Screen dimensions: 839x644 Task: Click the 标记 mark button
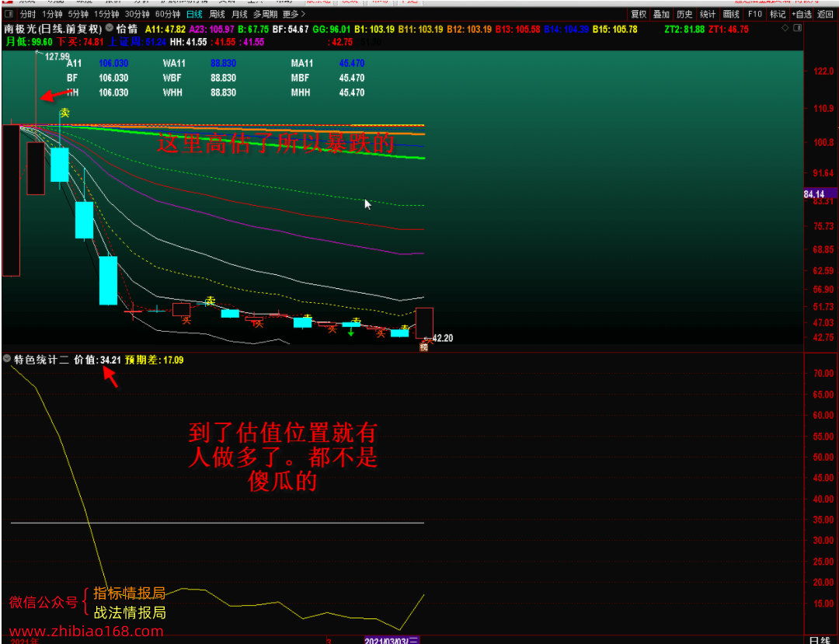(x=778, y=15)
